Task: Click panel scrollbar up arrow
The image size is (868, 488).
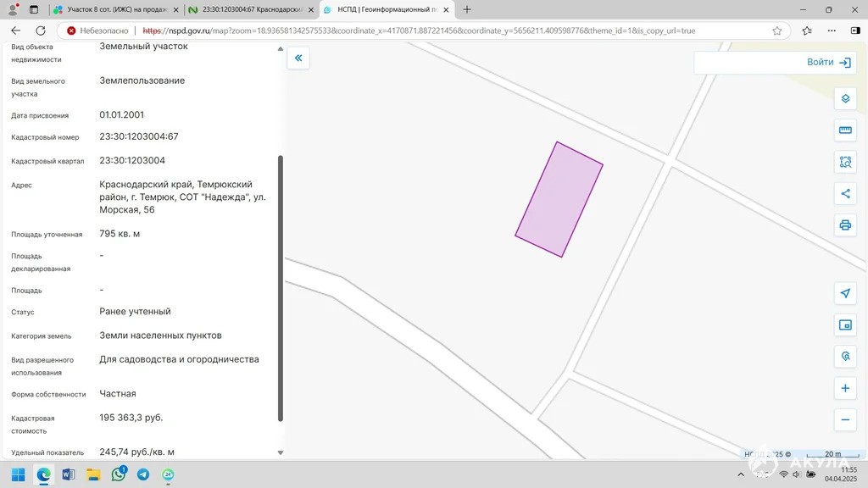Action: pyautogui.click(x=280, y=48)
